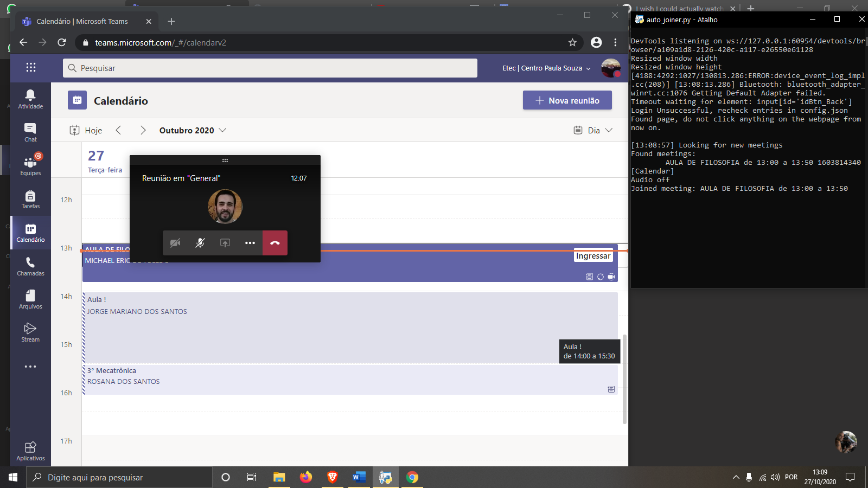Turn on the camera in the meeting popup

(175, 243)
